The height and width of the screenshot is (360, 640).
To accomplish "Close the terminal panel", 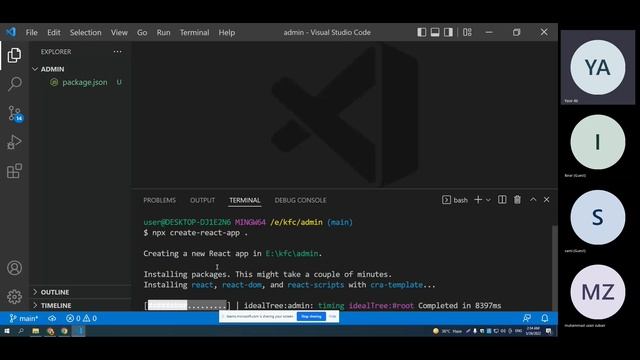I will (547, 200).
